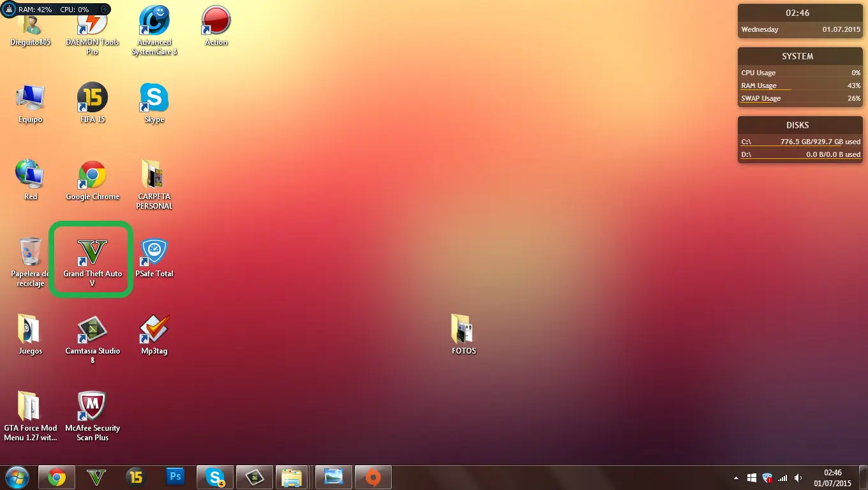This screenshot has height=490, width=868.
Task: Select the CARPETA PERSONAL folder
Action: [x=154, y=185]
